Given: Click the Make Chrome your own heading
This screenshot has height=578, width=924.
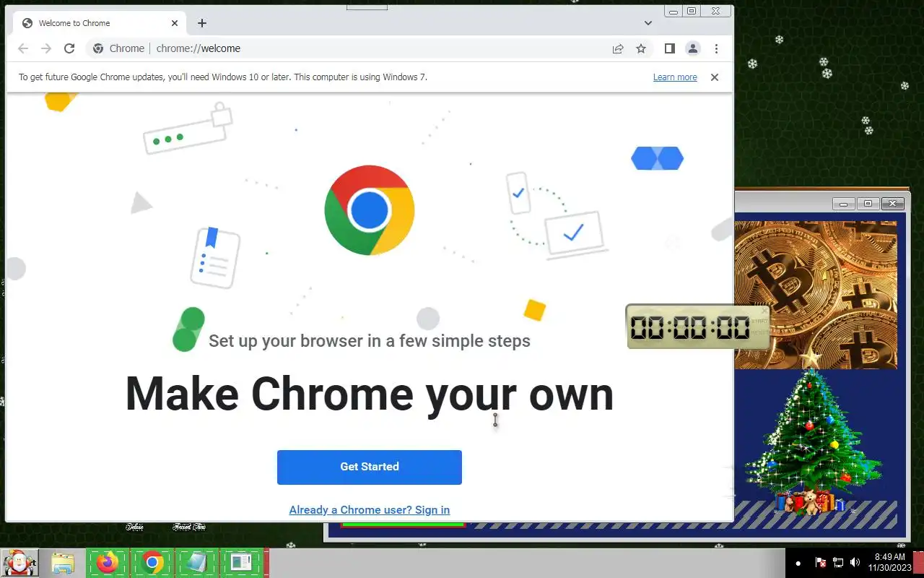Looking at the screenshot, I should pyautogui.click(x=370, y=394).
